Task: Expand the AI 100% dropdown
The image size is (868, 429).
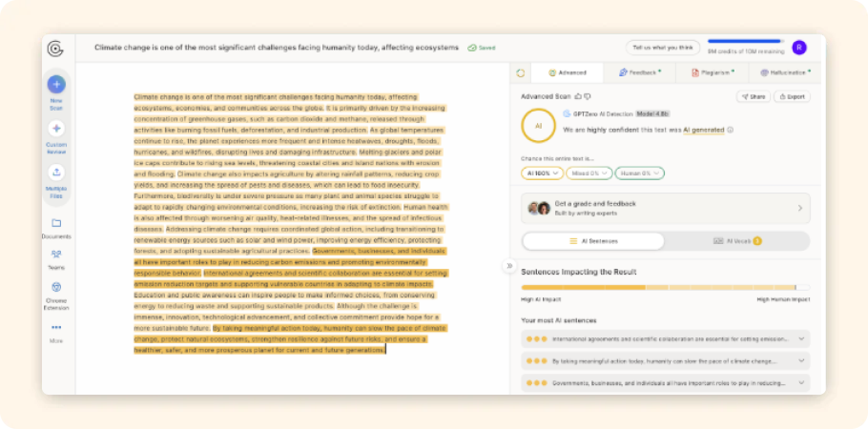Action: point(542,174)
